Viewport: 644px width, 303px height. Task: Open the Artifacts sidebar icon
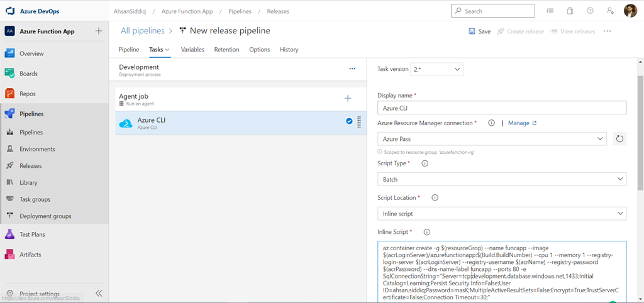coord(10,255)
